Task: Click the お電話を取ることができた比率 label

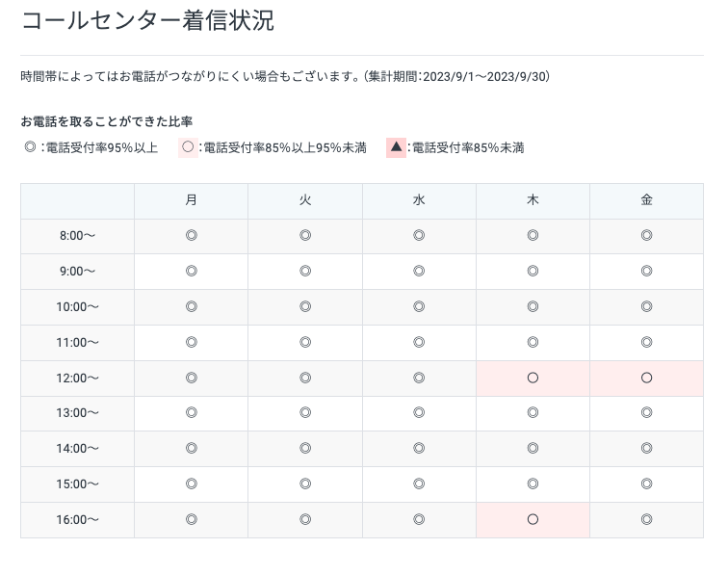Action: click(x=106, y=121)
